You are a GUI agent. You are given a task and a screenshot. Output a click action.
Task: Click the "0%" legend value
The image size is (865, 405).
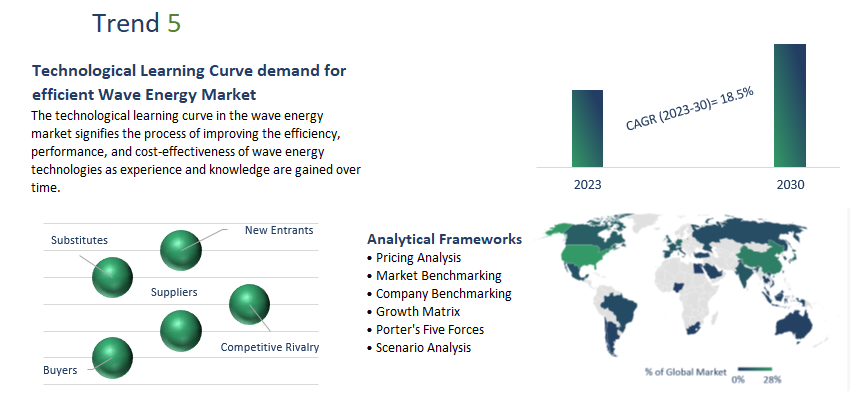[738, 380]
